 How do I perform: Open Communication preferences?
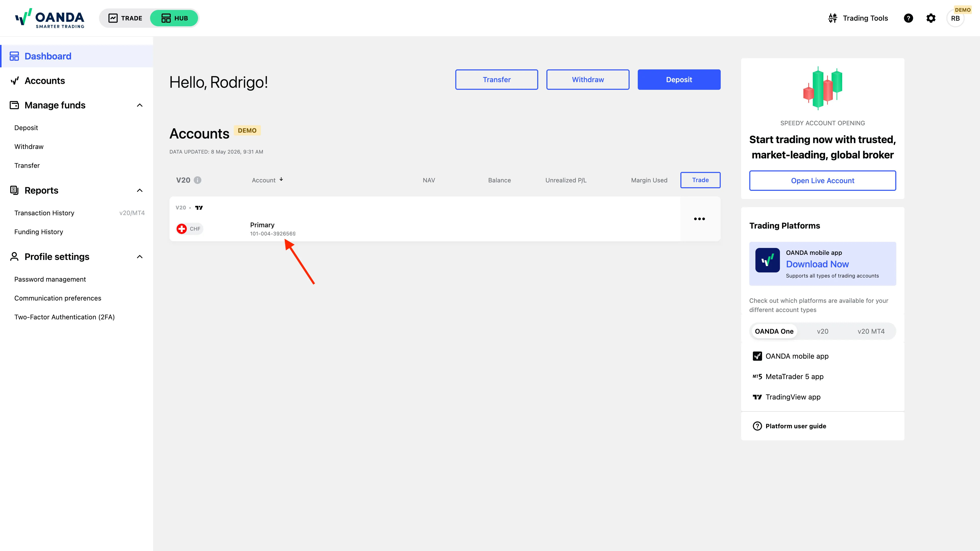[58, 298]
